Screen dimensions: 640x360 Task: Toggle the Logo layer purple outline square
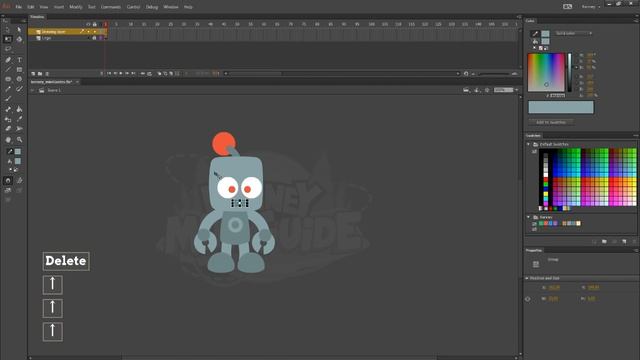(x=101, y=38)
